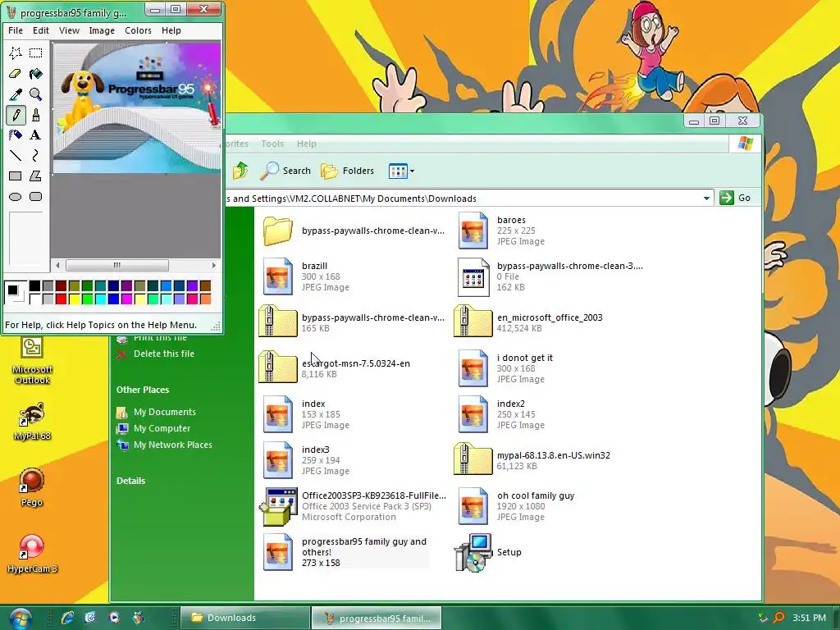840x630 pixels.
Task: Select the Free-Form Select tool in Paint
Action: [x=16, y=53]
